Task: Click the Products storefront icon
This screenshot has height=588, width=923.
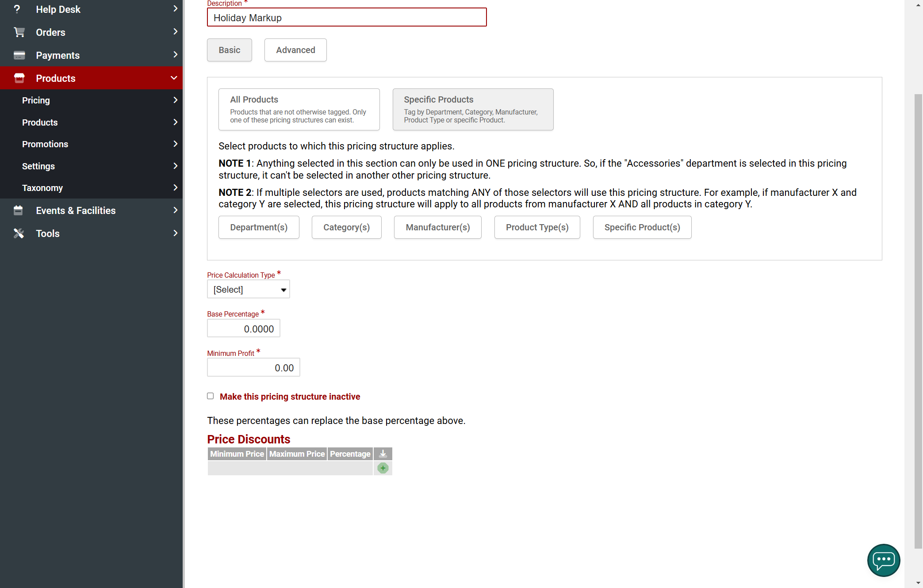Action: pos(19,78)
